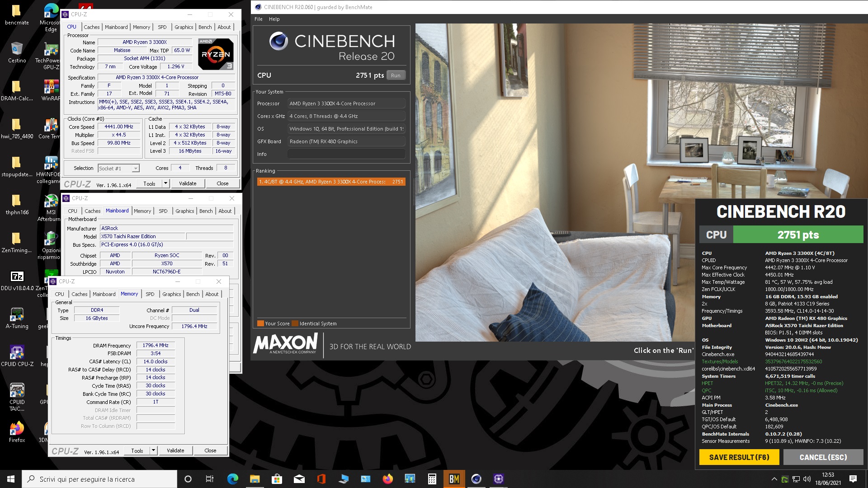Screen dimensions: 868x488
Task: Select the CPU tab in Memory CPU-Z window
Action: click(60, 294)
